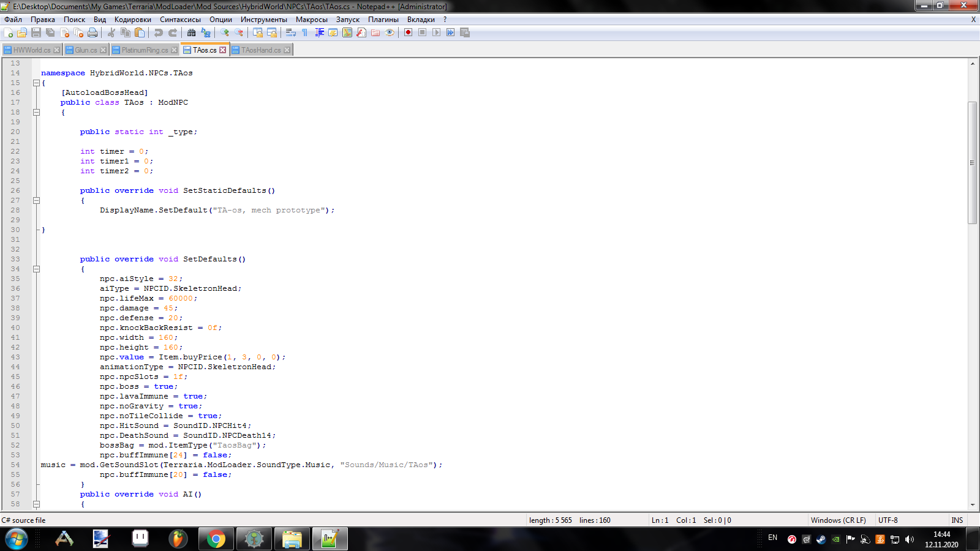
Task: Click the volume speaker tray icon
Action: click(910, 539)
